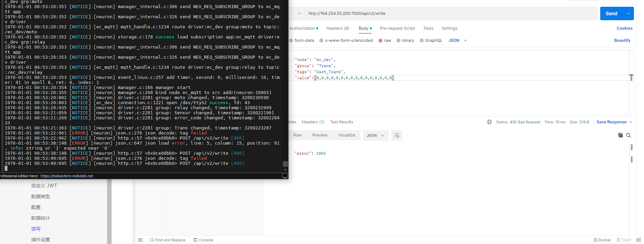Click the "group": "Trans" line
This screenshot has height=244, width=644.
pos(315,66)
